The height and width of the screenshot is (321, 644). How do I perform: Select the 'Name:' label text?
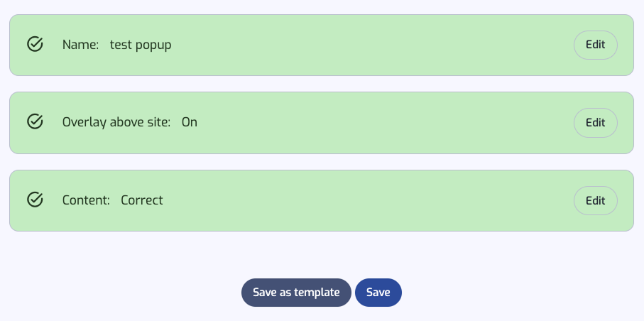80,45
